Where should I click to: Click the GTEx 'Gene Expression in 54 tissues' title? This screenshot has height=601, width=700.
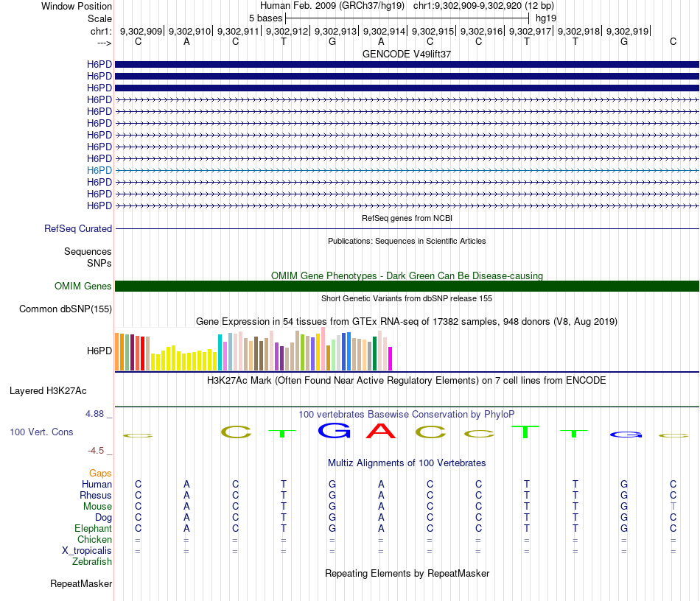pyautogui.click(x=407, y=322)
